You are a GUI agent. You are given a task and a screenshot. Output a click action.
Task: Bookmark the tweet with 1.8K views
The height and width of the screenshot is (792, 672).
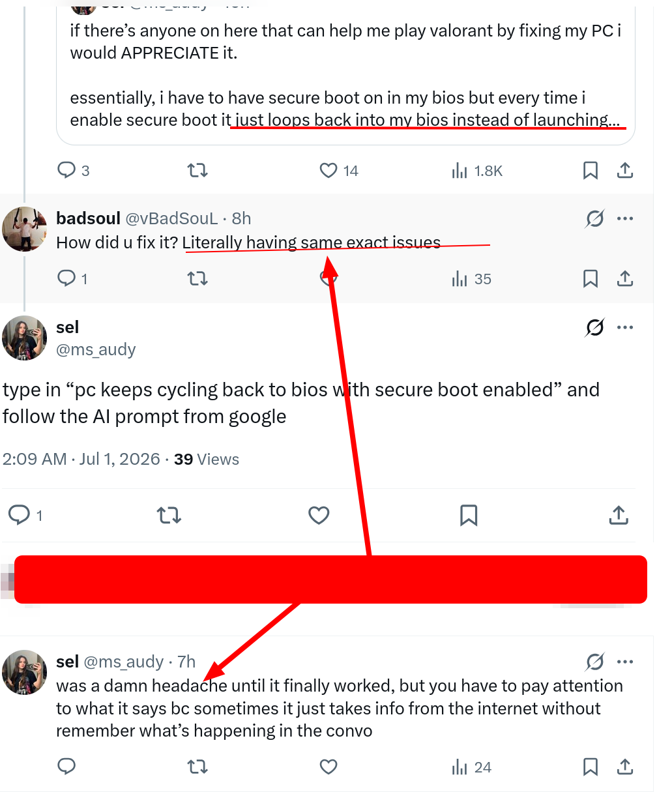click(591, 171)
